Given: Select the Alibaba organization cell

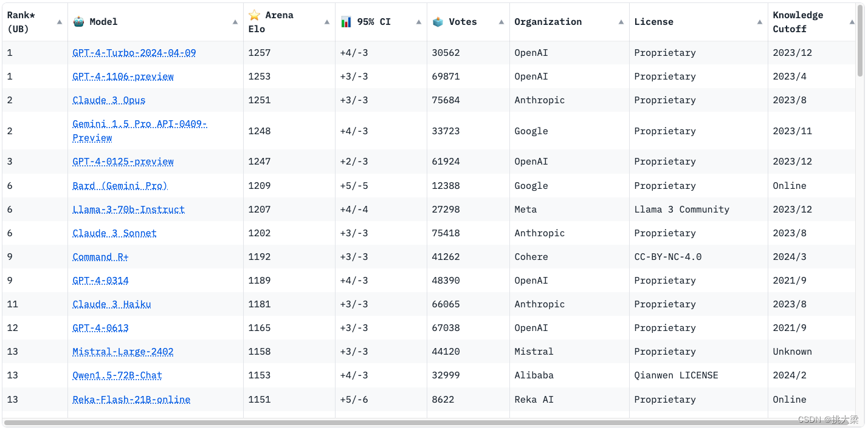Looking at the screenshot, I should click(x=570, y=375).
